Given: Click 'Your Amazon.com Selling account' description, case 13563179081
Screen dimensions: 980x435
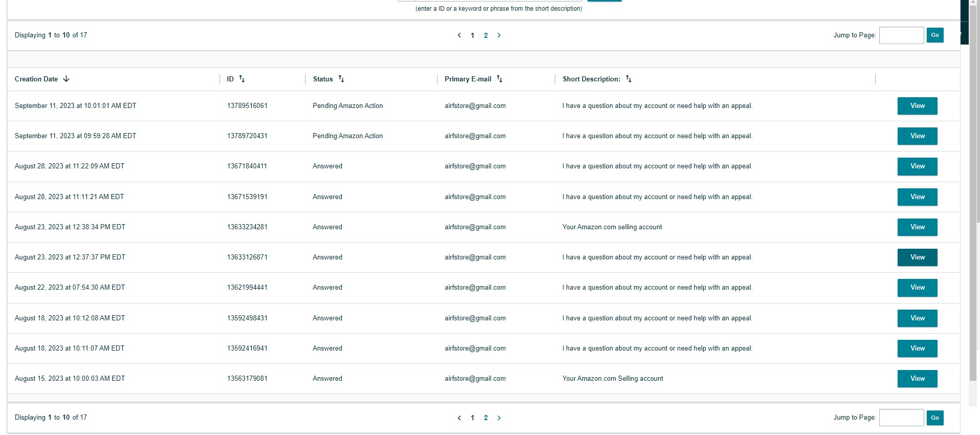Looking at the screenshot, I should tap(613, 379).
